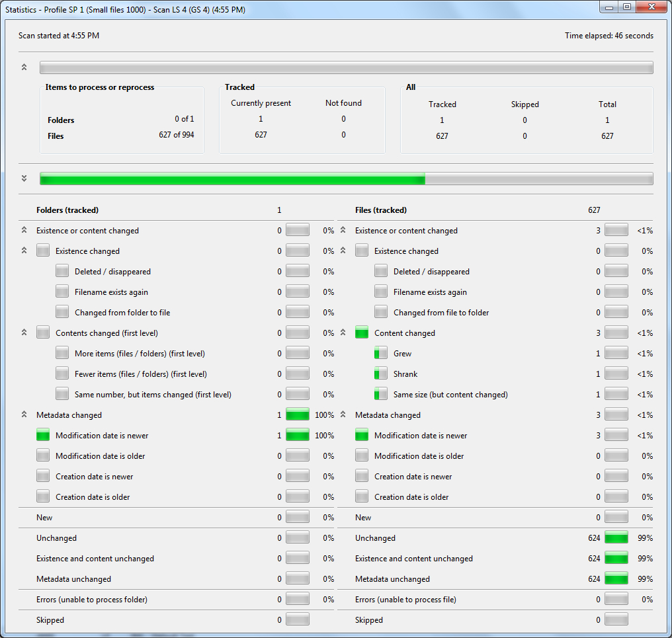Viewport: 672px width, 638px height.
Task: Click Folders Modification date is newer icon
Action: pos(43,436)
